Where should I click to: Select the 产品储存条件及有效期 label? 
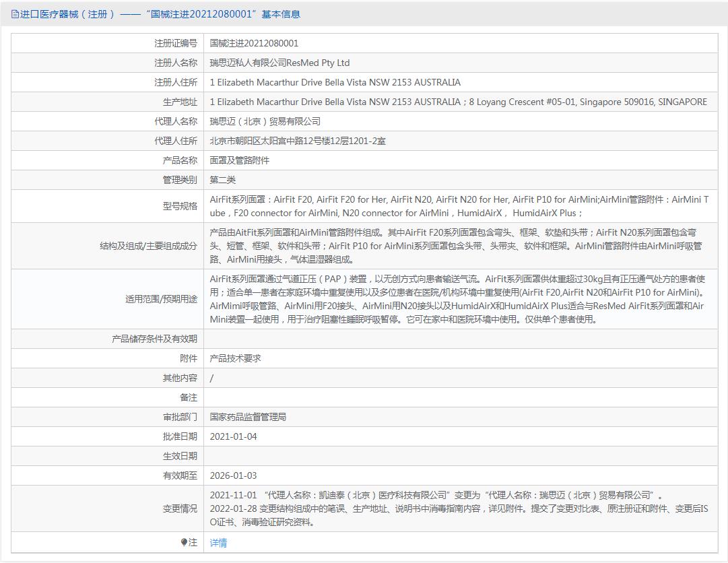point(155,339)
